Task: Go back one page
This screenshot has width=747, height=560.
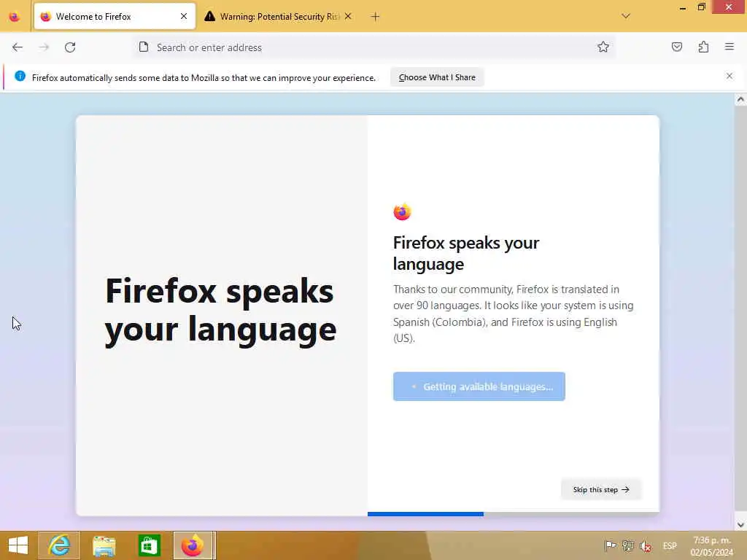Action: coord(18,47)
